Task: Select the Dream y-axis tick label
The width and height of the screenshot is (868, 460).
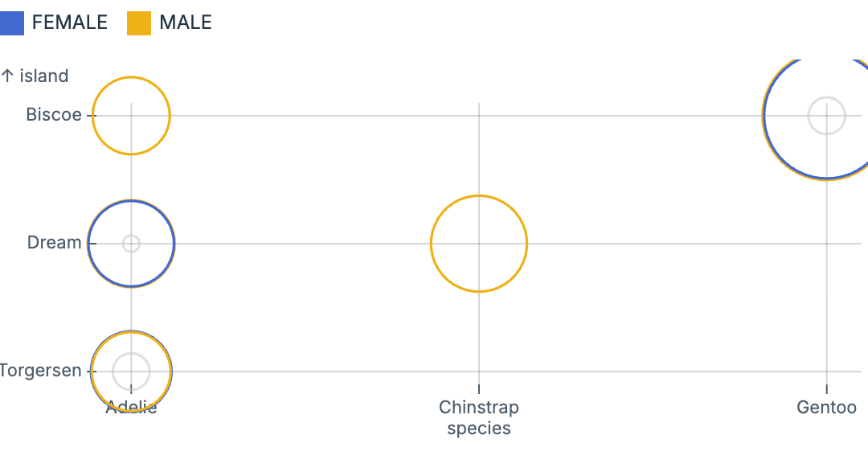Action: click(55, 243)
